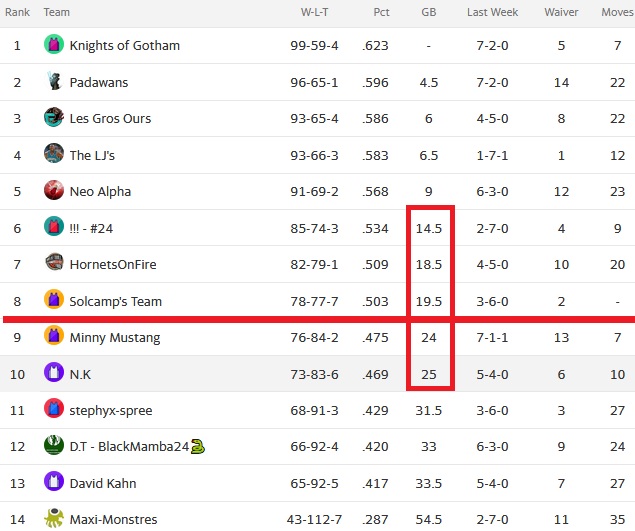Sort standings by the Pct column header
The height and width of the screenshot is (531, 635).
pos(381,12)
